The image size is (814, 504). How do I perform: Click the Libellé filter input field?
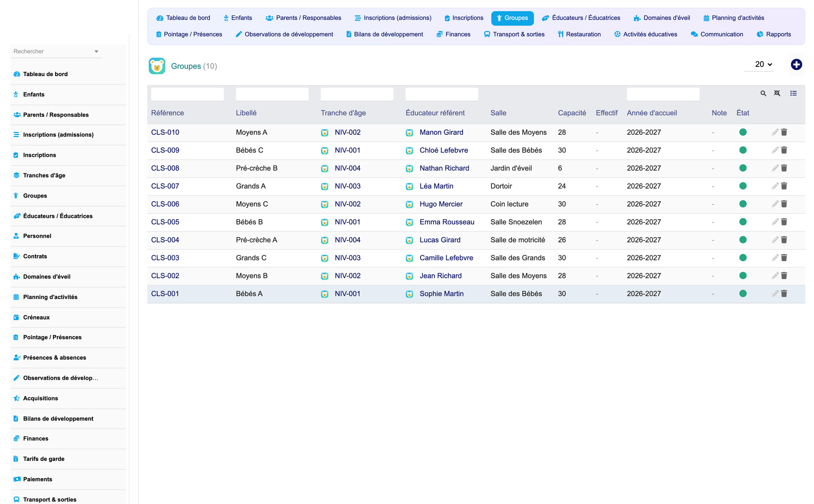(272, 94)
